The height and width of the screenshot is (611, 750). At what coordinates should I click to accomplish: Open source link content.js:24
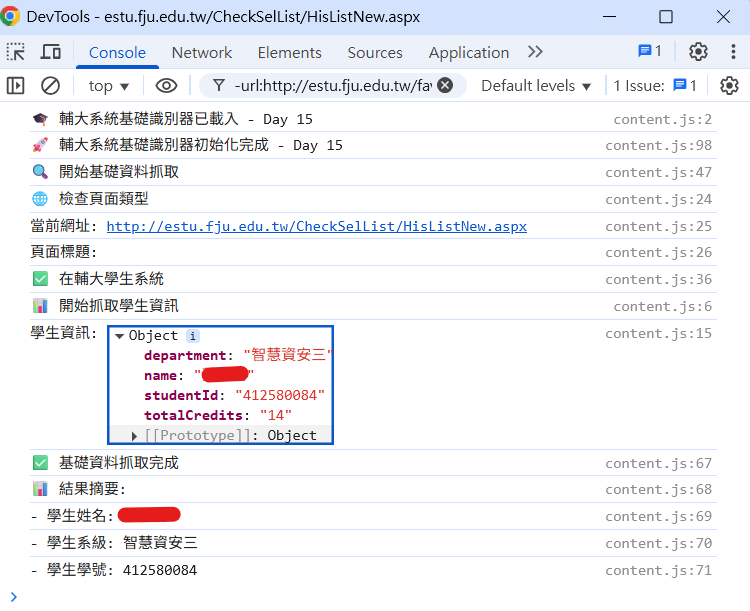659,200
